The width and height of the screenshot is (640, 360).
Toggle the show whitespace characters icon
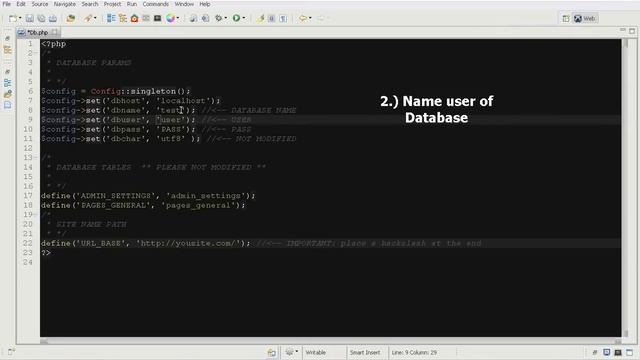283,18
